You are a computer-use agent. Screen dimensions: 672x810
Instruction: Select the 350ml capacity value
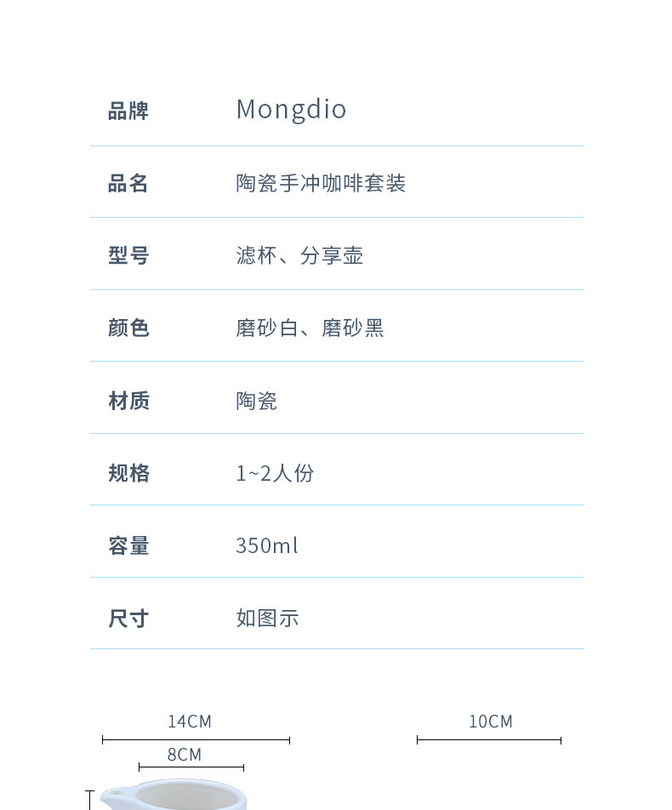(x=267, y=545)
